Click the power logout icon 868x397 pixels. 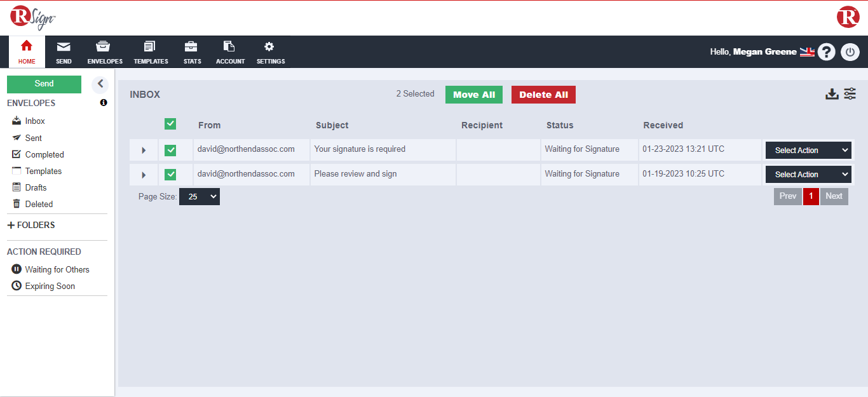click(x=850, y=52)
